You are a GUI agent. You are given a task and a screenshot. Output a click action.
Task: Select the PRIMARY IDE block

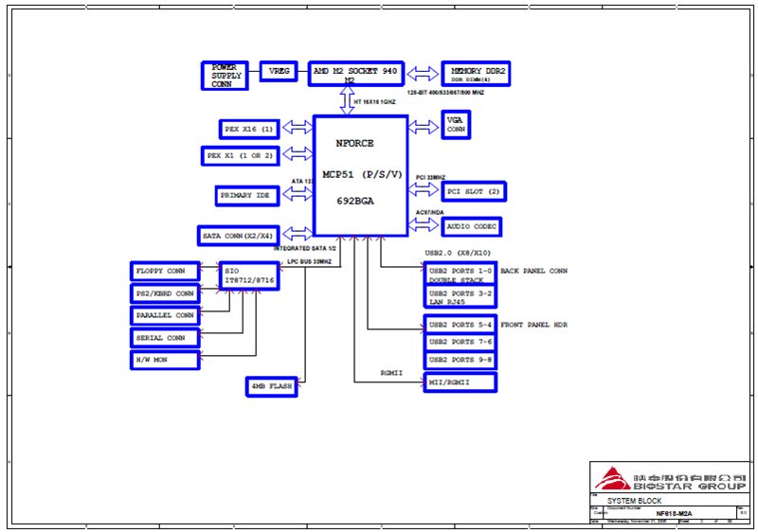coord(246,196)
